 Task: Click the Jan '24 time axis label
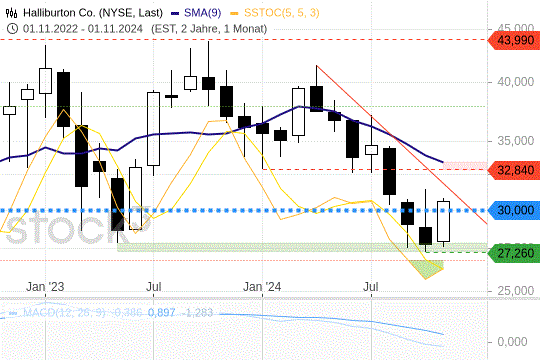(262, 287)
